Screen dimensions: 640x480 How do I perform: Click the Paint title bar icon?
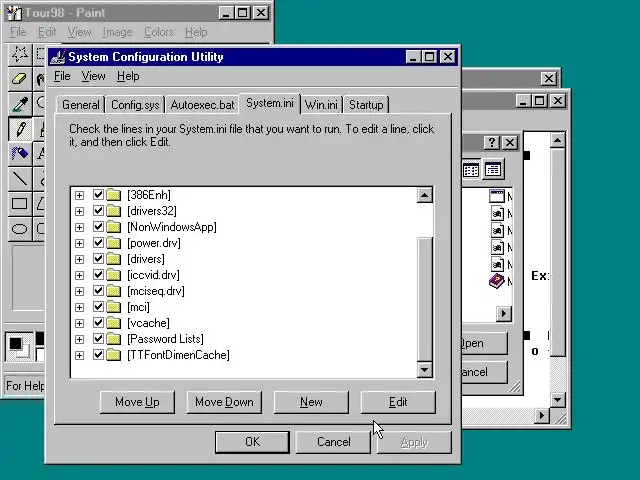pos(13,13)
